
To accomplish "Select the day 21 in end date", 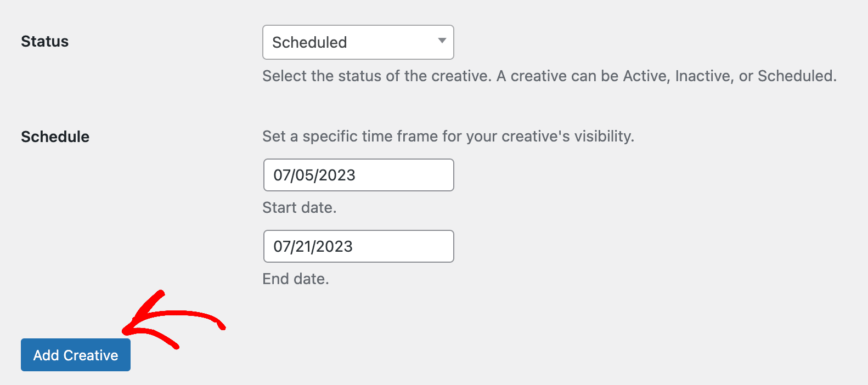I will [303, 246].
